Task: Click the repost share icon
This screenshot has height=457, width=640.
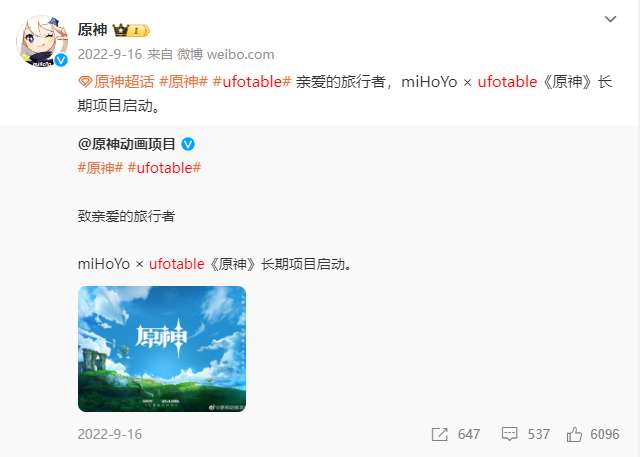Action: point(440,434)
